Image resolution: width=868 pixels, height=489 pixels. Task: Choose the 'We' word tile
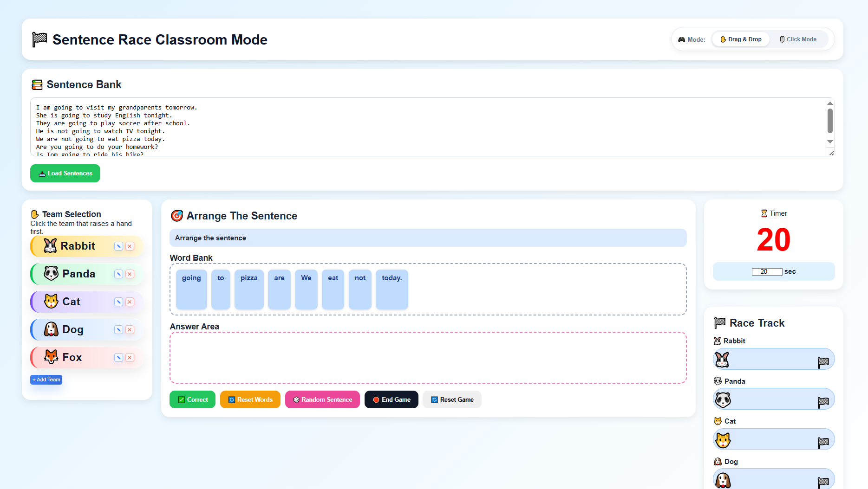click(306, 290)
